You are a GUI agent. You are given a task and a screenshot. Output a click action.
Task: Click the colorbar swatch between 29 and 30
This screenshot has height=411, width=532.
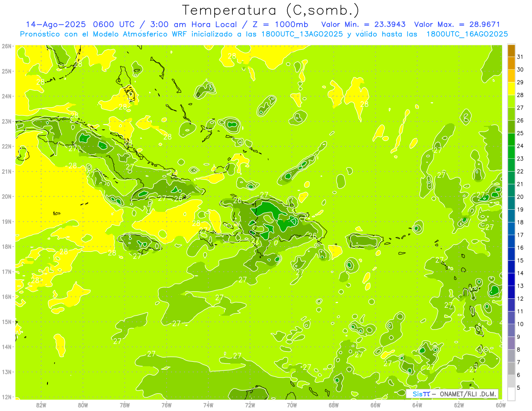coord(511,76)
